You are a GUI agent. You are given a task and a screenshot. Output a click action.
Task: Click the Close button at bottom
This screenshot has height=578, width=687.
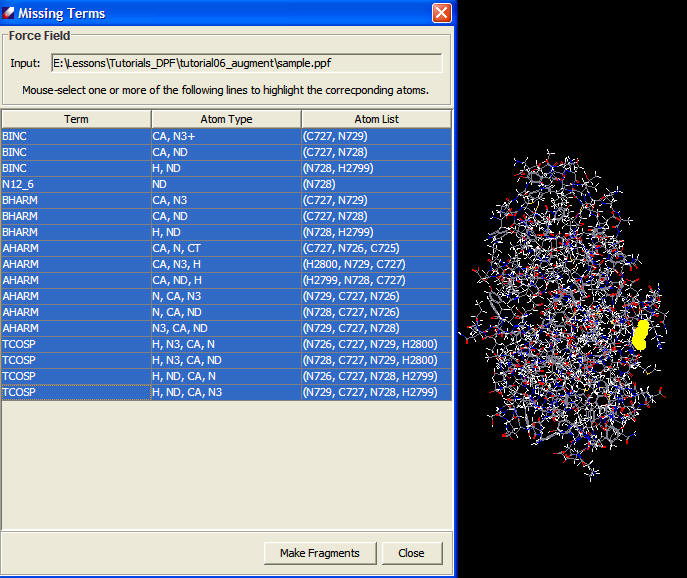point(410,553)
